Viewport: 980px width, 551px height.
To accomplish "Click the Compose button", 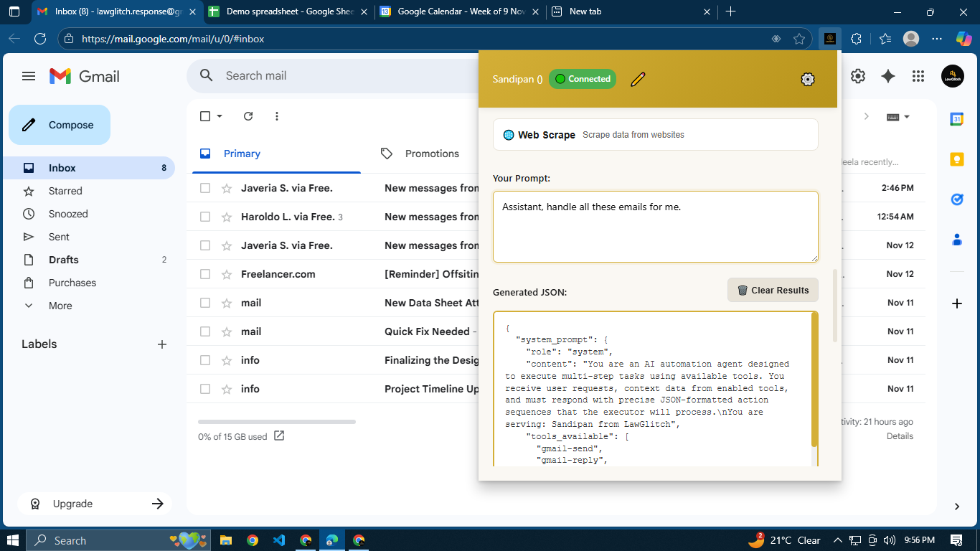I will click(60, 125).
